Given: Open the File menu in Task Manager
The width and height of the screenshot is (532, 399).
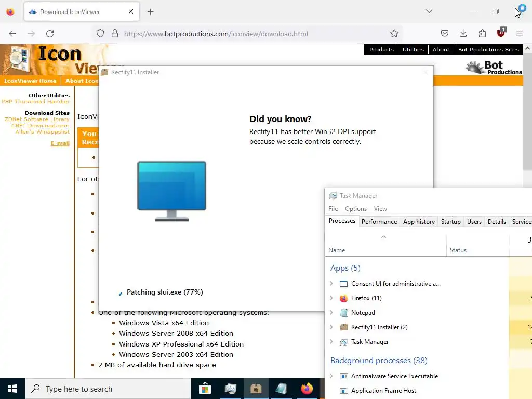Looking at the screenshot, I should pyautogui.click(x=333, y=209).
